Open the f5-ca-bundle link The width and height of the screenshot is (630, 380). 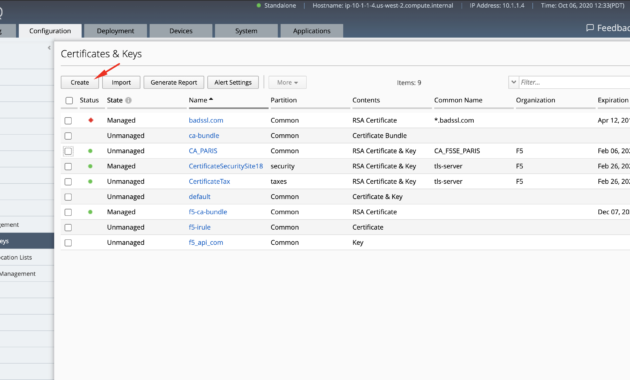pyautogui.click(x=208, y=212)
